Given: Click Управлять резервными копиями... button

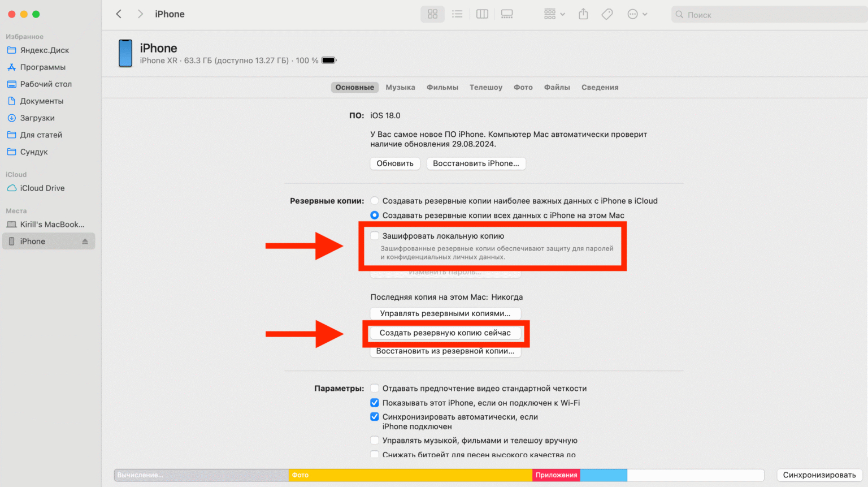Looking at the screenshot, I should (x=445, y=313).
